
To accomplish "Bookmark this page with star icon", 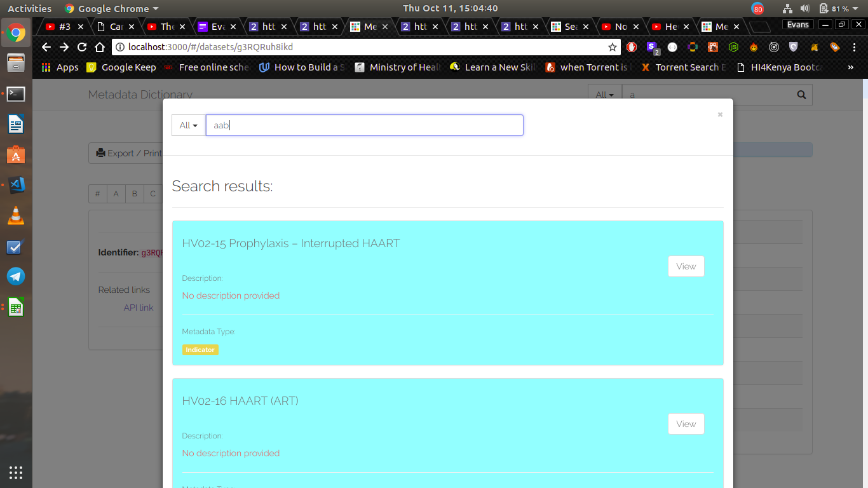I will pos(612,47).
